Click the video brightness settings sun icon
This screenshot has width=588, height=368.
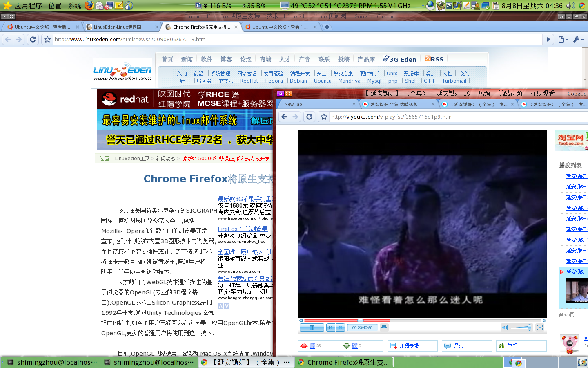384,328
